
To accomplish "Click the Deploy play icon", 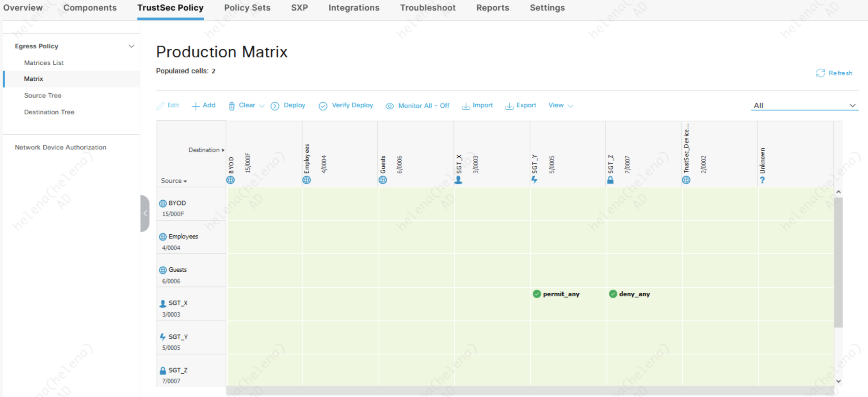I will point(275,106).
